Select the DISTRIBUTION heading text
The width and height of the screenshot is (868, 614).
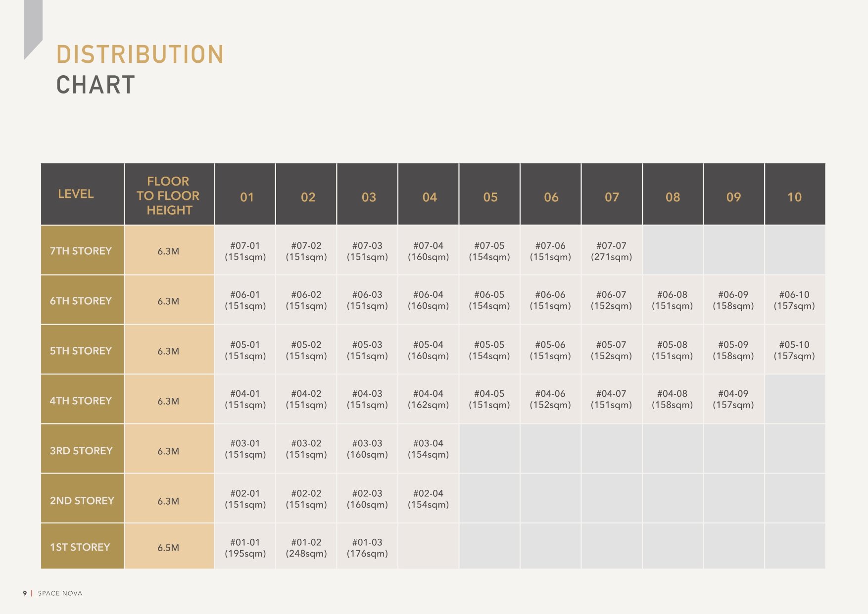(x=140, y=54)
